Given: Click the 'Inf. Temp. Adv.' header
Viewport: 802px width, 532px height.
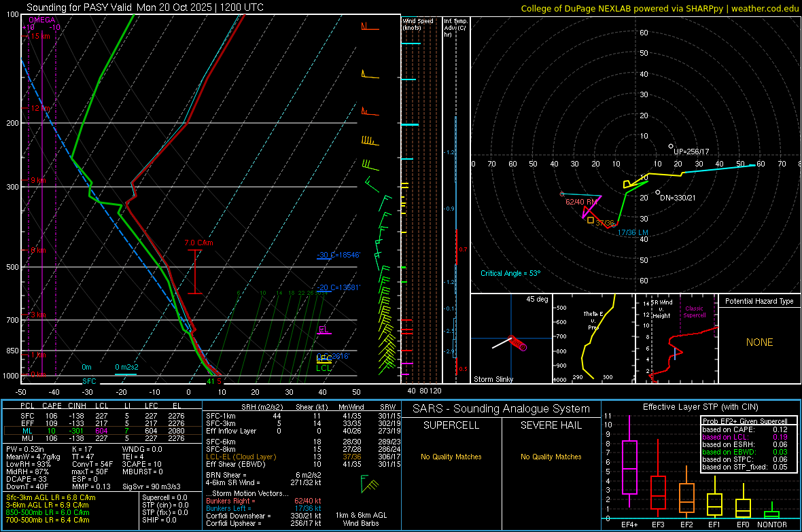Looking at the screenshot, I should coord(455,28).
